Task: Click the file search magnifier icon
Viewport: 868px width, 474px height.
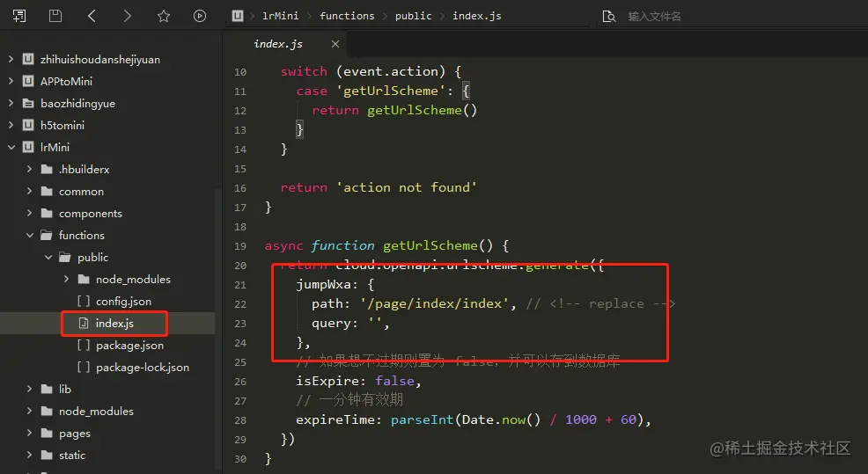Action: click(609, 16)
